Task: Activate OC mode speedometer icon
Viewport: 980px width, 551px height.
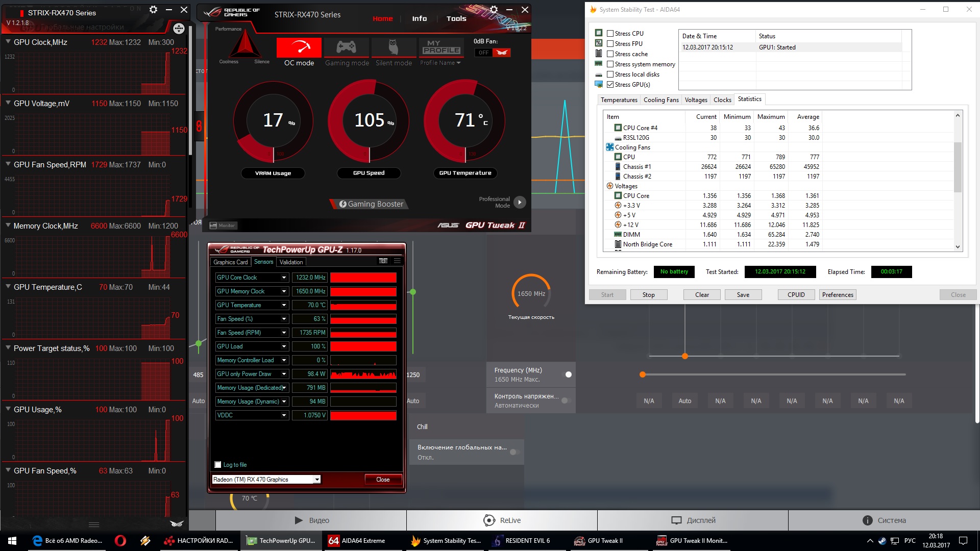Action: 299,47
